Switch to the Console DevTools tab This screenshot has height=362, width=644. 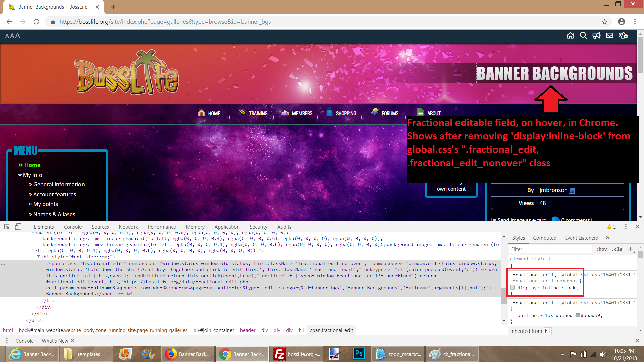click(x=73, y=227)
